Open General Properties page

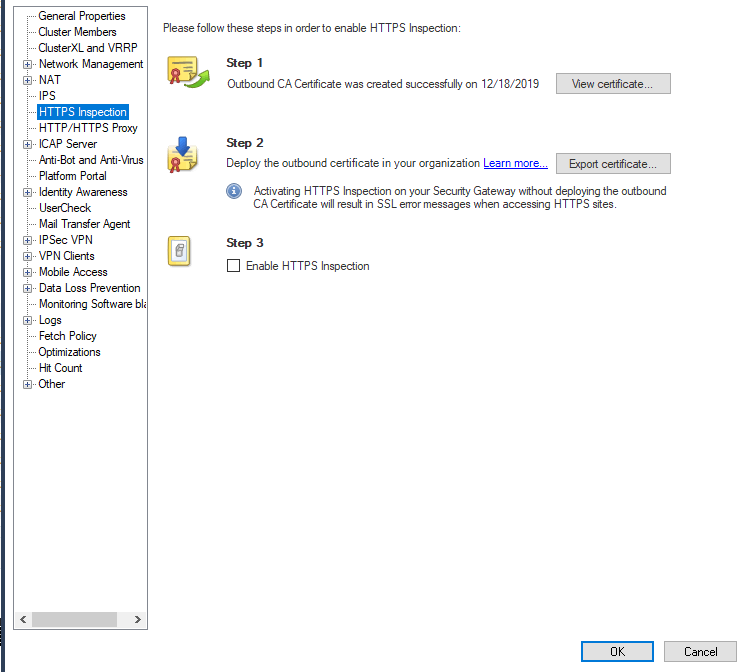click(x=82, y=16)
